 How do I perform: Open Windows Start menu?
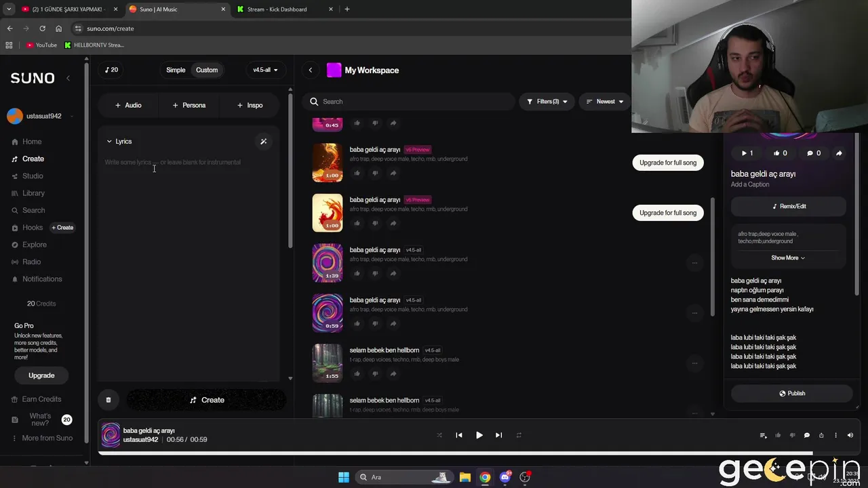[x=344, y=477]
